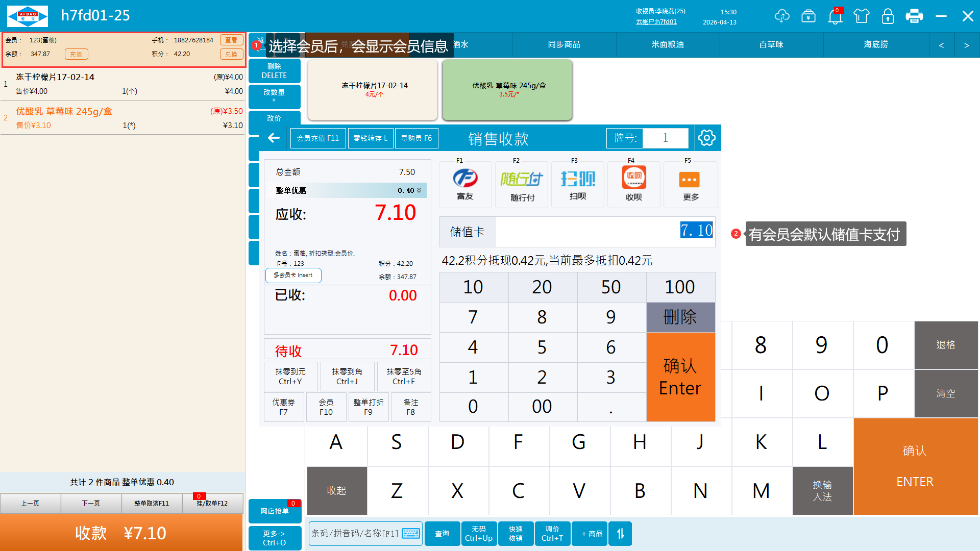Switch to 米面粮油 category tab

668,45
